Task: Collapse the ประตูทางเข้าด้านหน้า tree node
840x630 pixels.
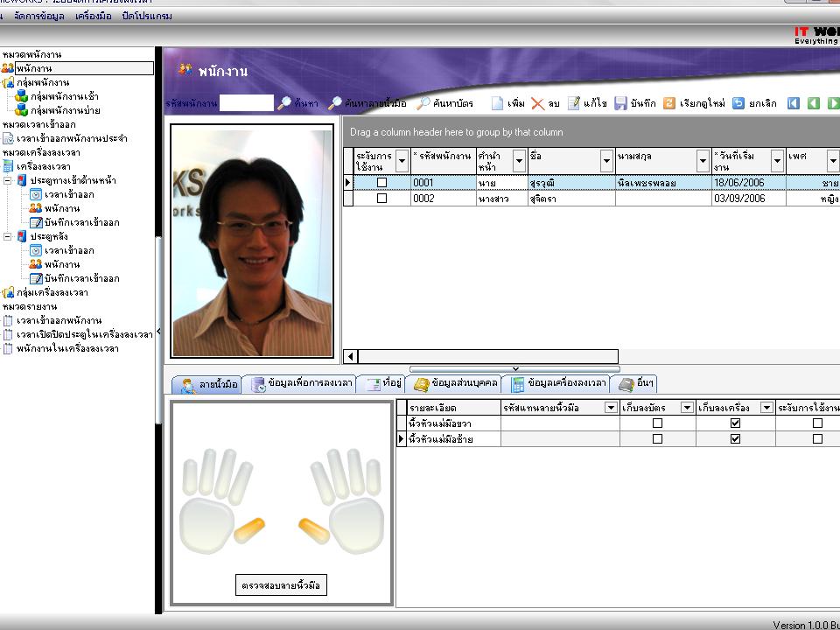Action: [x=8, y=180]
